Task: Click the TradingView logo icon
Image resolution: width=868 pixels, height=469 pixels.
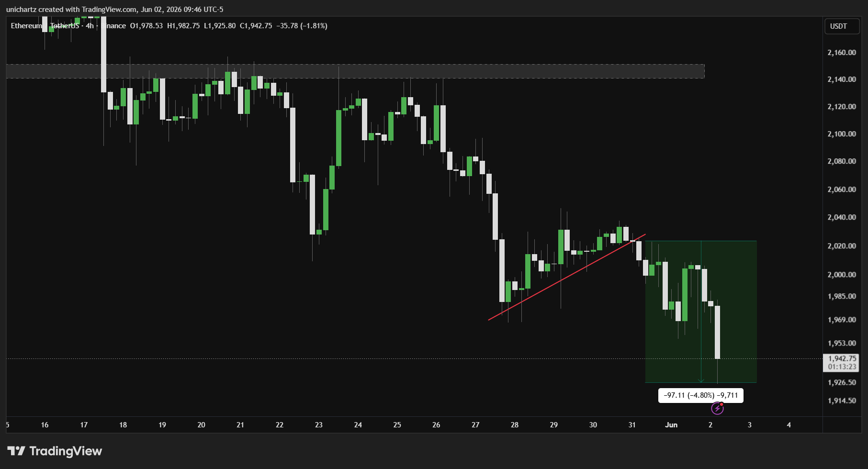Action: click(x=16, y=451)
